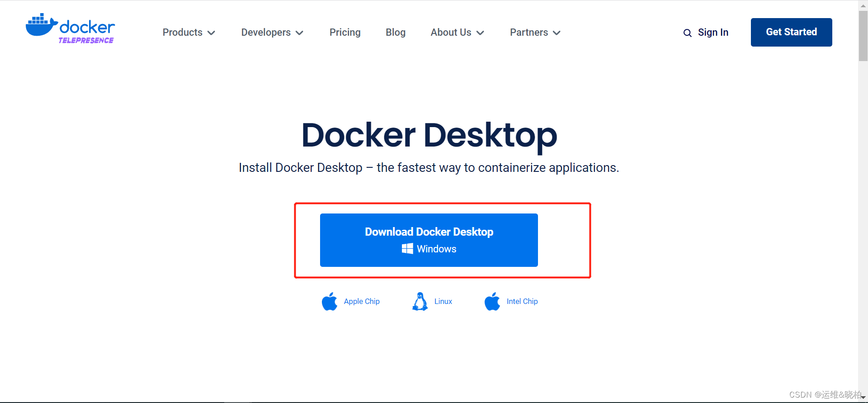The image size is (868, 403).
Task: Click the Windows logo in download button
Action: pos(407,249)
